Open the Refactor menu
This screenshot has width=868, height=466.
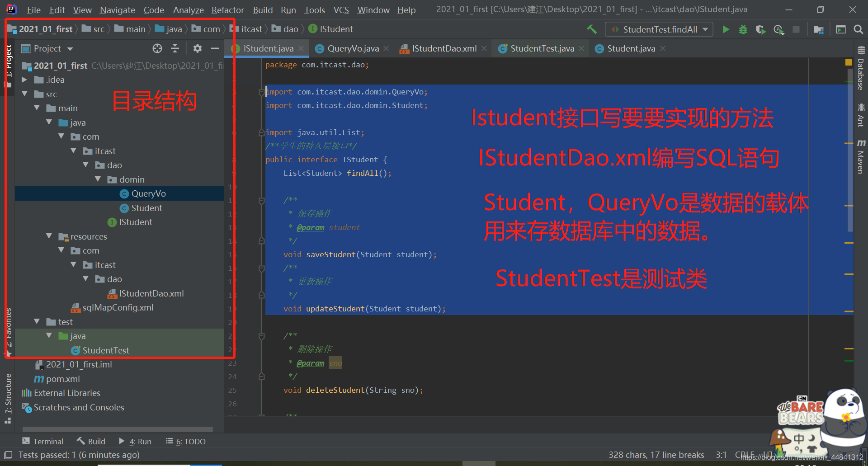coord(227,9)
